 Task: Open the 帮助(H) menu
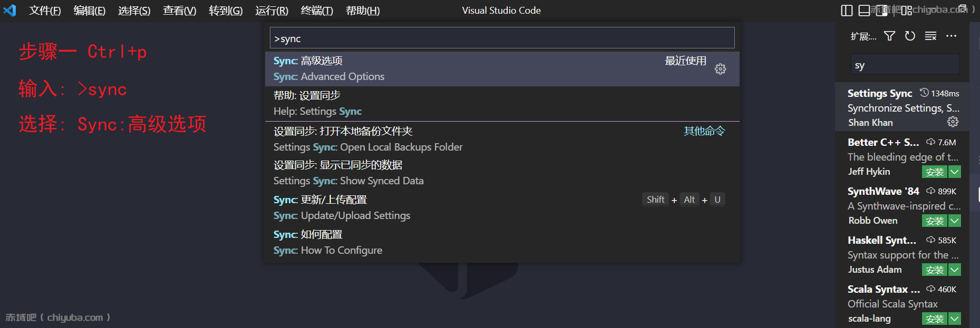363,11
